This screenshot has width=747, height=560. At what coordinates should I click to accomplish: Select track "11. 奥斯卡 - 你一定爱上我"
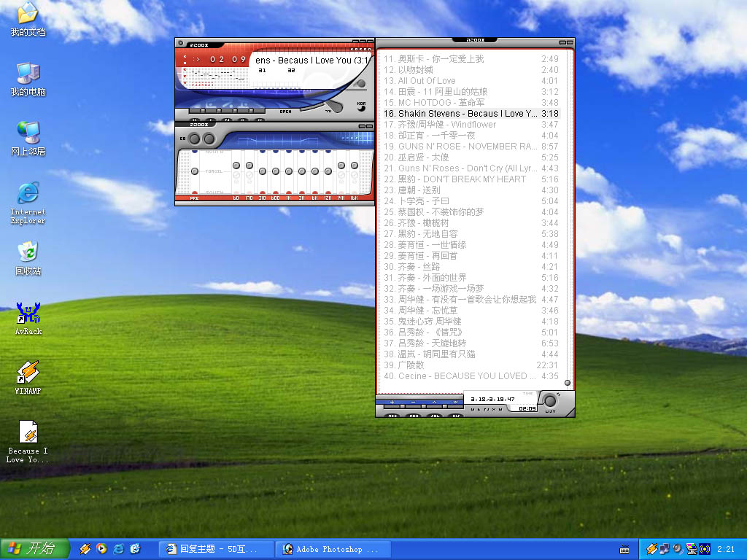click(471, 59)
